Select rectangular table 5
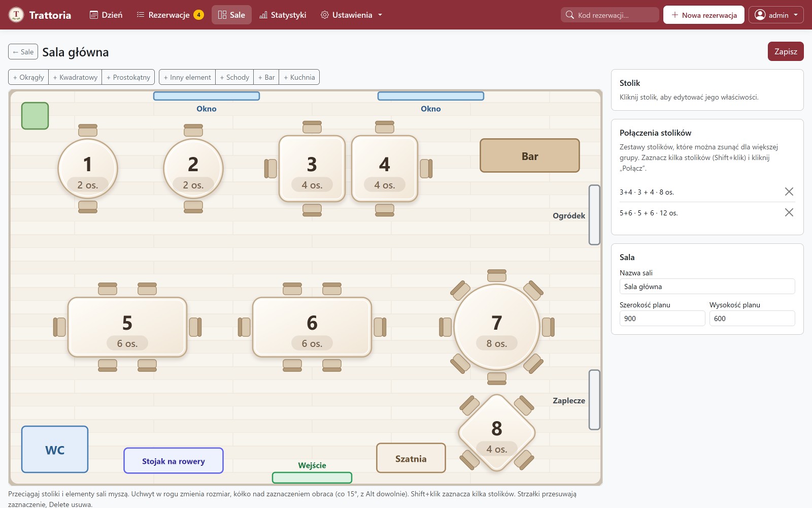 coord(127,327)
